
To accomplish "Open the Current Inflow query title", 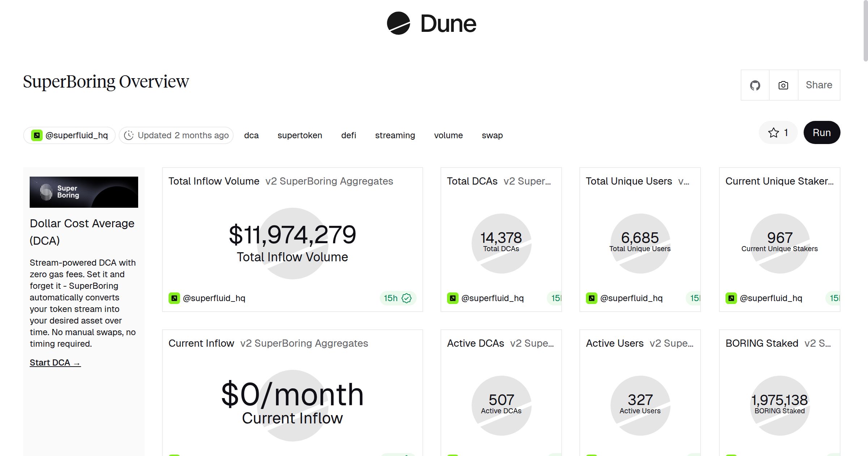I will pyautogui.click(x=201, y=343).
